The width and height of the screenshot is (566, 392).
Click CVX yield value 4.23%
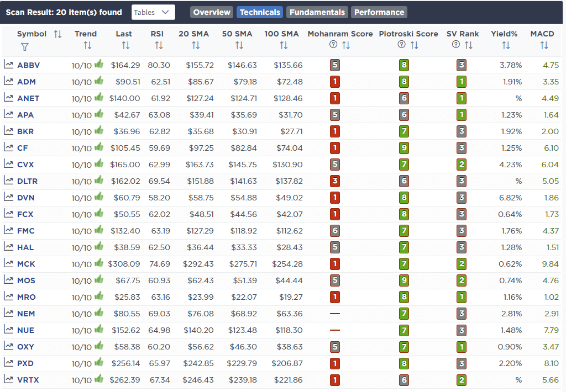pyautogui.click(x=510, y=165)
